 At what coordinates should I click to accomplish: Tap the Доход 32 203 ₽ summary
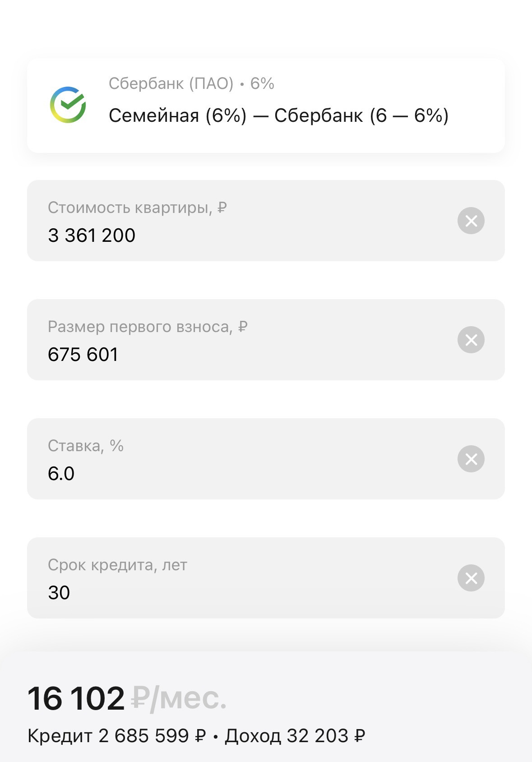295,736
